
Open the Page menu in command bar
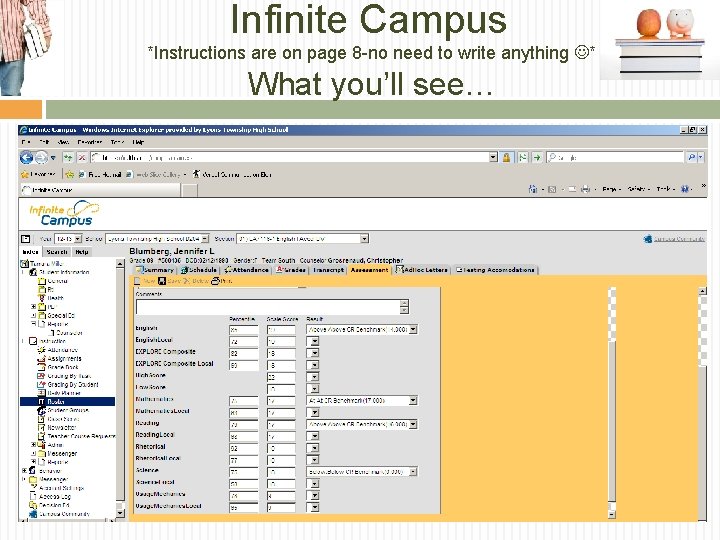tap(611, 189)
